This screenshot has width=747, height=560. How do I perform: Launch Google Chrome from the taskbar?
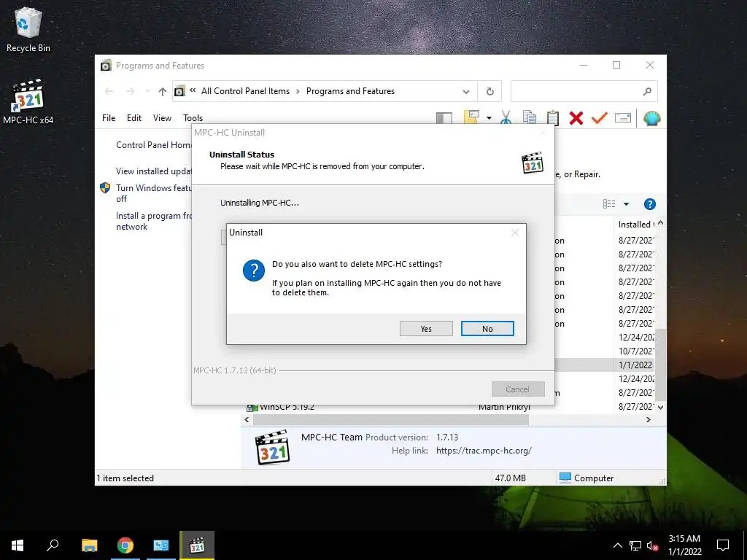point(125,545)
